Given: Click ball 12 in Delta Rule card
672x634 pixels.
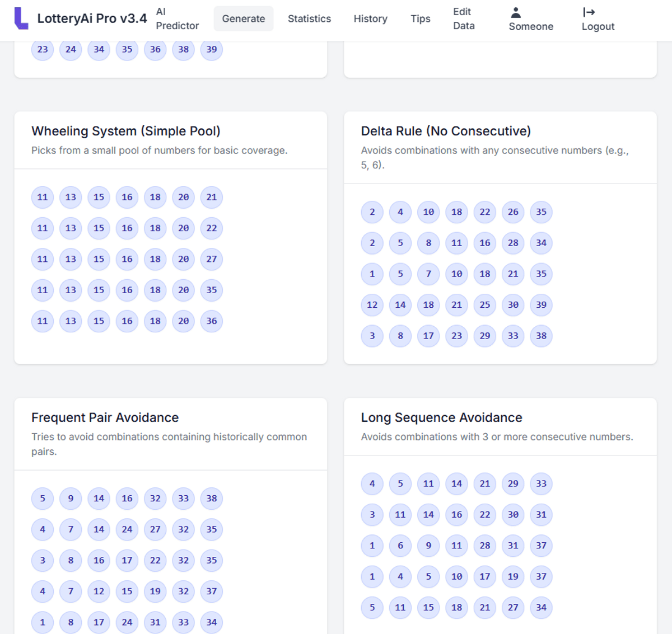Looking at the screenshot, I should pyautogui.click(x=372, y=305).
